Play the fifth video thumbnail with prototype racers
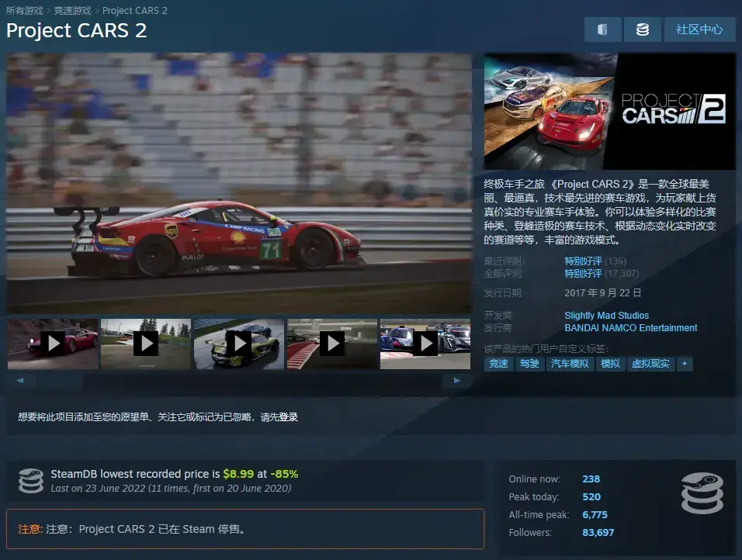Screen dimensions: 742x560 click(x=425, y=343)
